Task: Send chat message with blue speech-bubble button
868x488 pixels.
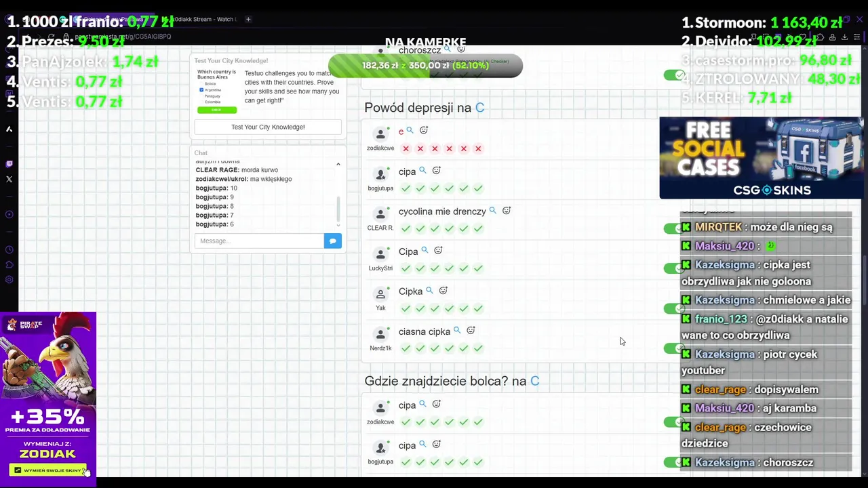Action: tap(333, 241)
